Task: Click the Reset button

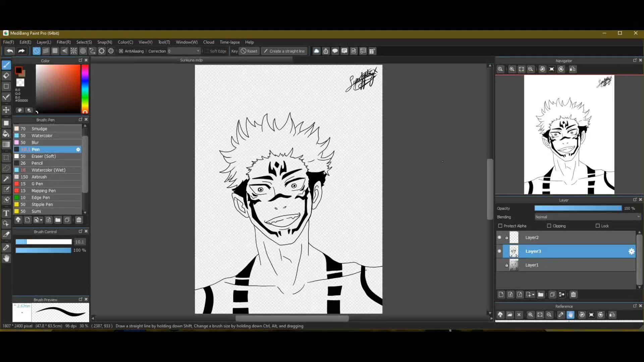Action: pos(249,51)
